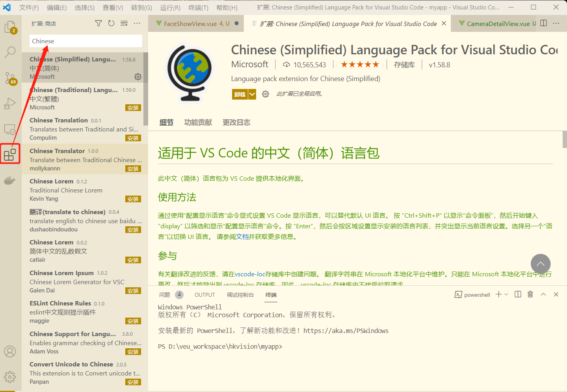
Task: Open the Accounts icon in activity bar
Action: tap(10, 351)
